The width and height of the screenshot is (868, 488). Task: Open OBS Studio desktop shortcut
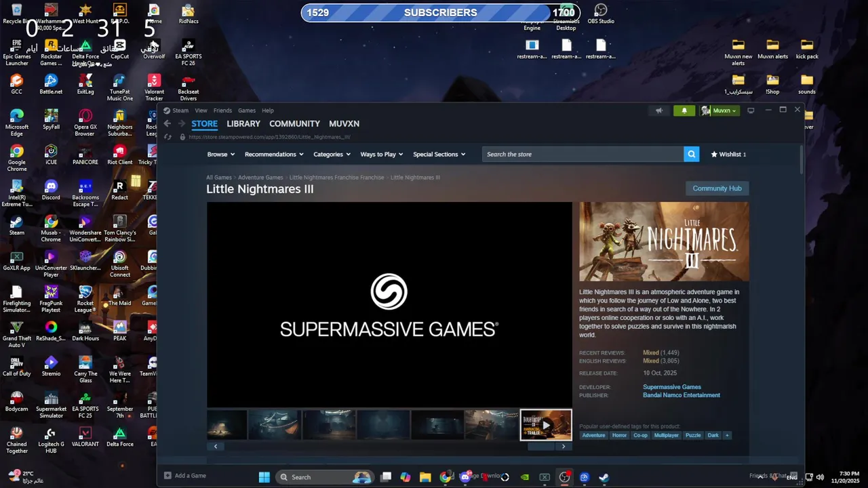(601, 14)
